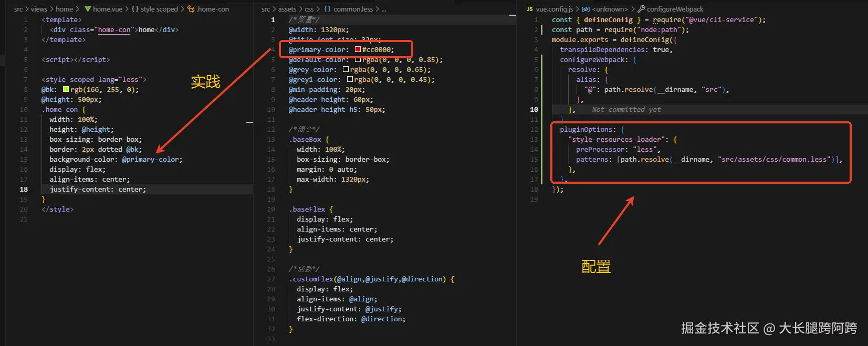The width and height of the screenshot is (868, 346).
Task: Open the @grey1-color rgba swatch
Action: point(350,79)
